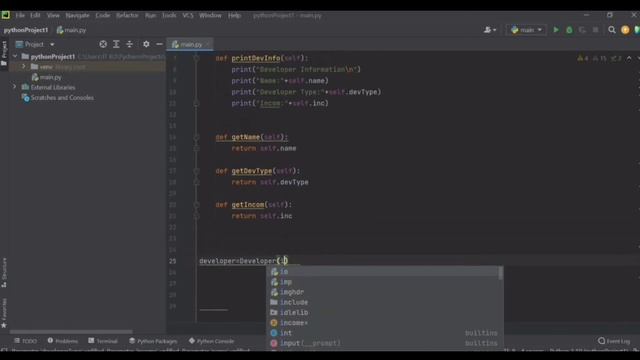The image size is (640, 360).
Task: Click the PyCharm logo at top left
Action: point(6,15)
